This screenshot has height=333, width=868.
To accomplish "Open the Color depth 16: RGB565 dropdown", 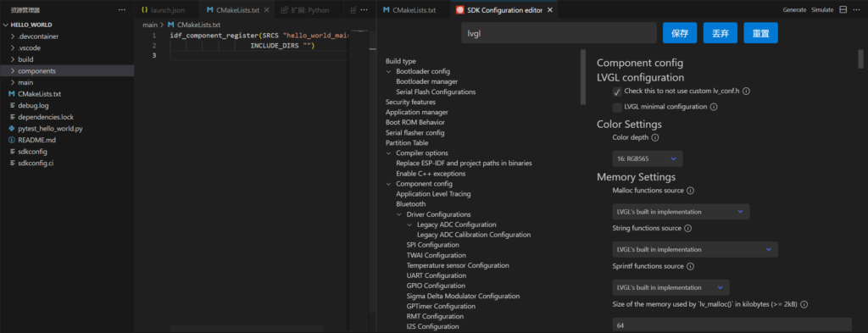I will [x=648, y=158].
